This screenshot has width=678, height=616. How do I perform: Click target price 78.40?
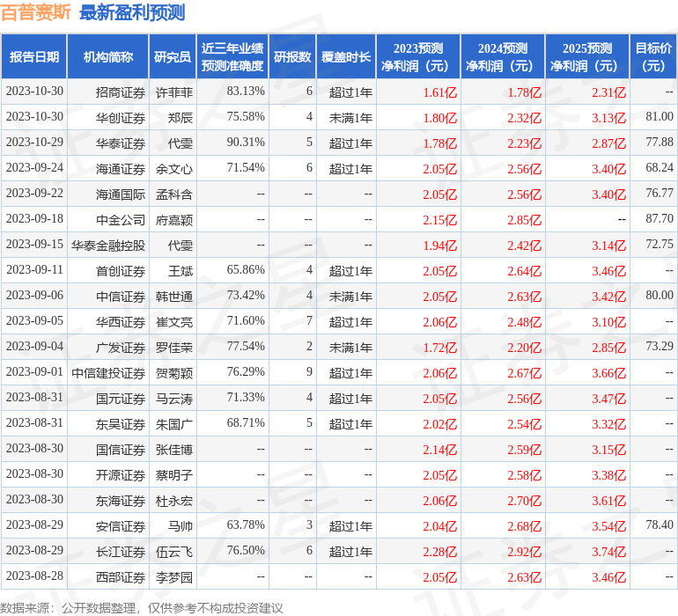point(660,524)
